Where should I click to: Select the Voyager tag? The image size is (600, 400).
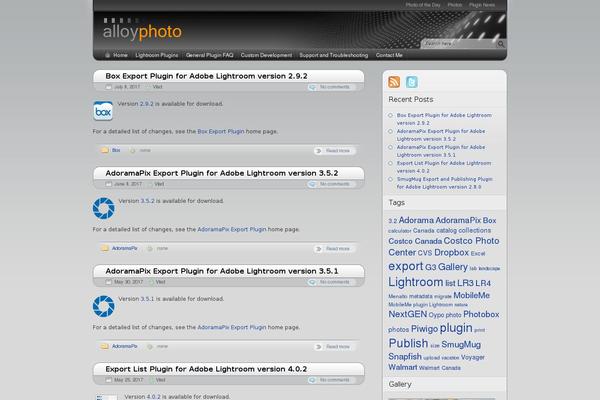point(473,357)
